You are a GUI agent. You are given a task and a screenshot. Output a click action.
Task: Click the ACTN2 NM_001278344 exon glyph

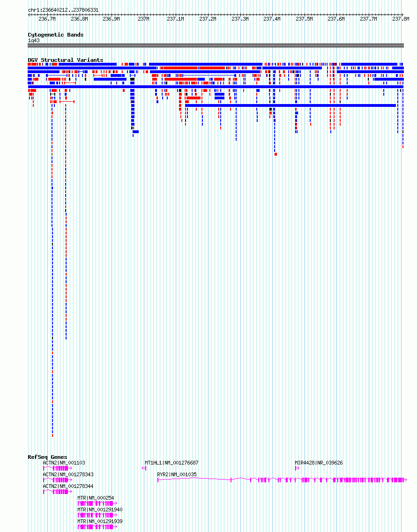click(x=58, y=492)
